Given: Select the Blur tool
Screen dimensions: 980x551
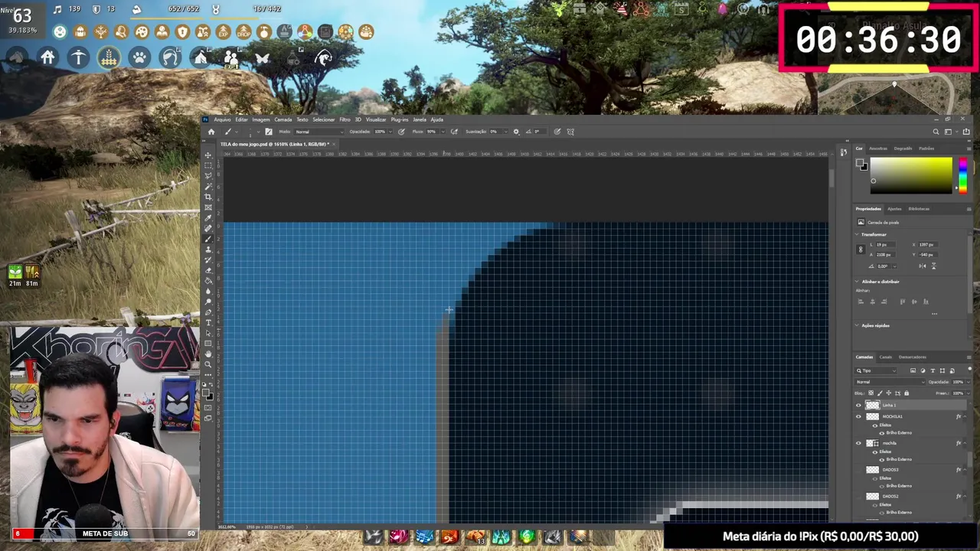Looking at the screenshot, I should 208,291.
